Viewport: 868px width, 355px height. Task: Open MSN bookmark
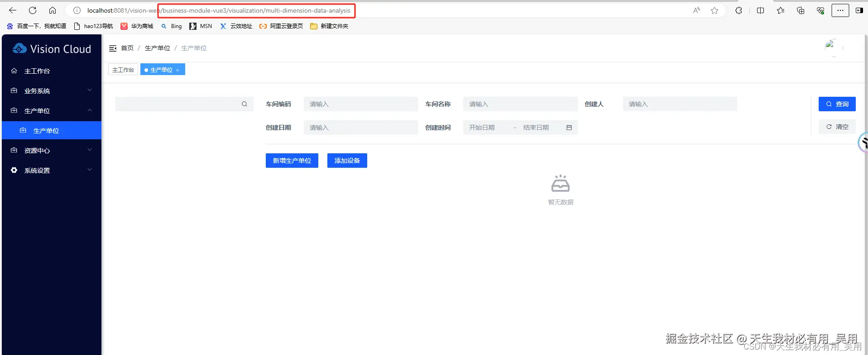(x=201, y=26)
